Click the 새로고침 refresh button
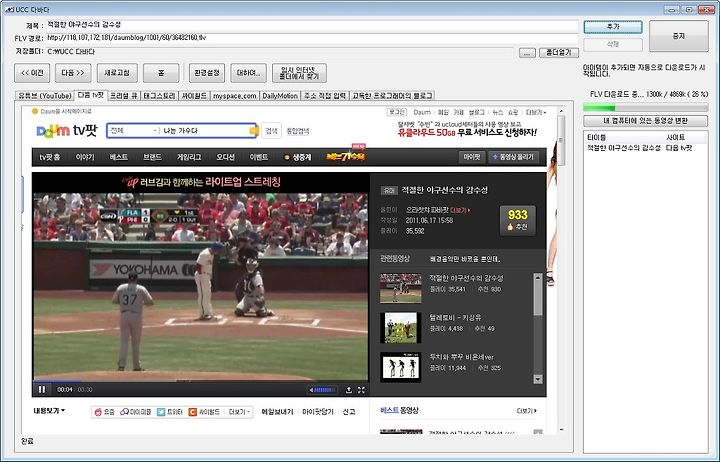This screenshot has width=720, height=462. pos(117,73)
